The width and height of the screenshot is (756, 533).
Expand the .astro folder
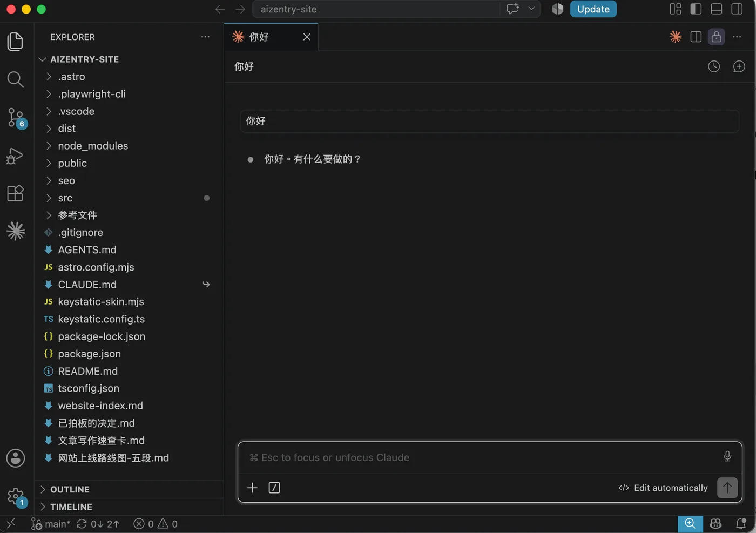coord(130,77)
